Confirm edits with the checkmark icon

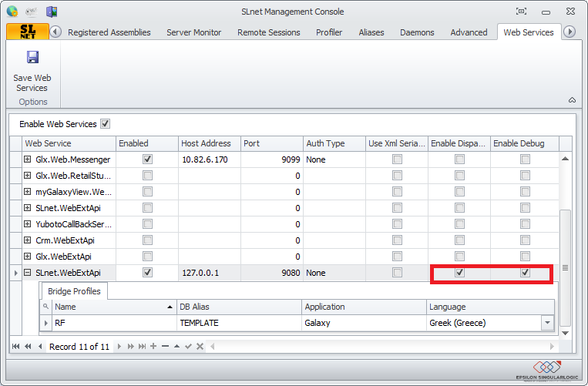[x=188, y=346]
